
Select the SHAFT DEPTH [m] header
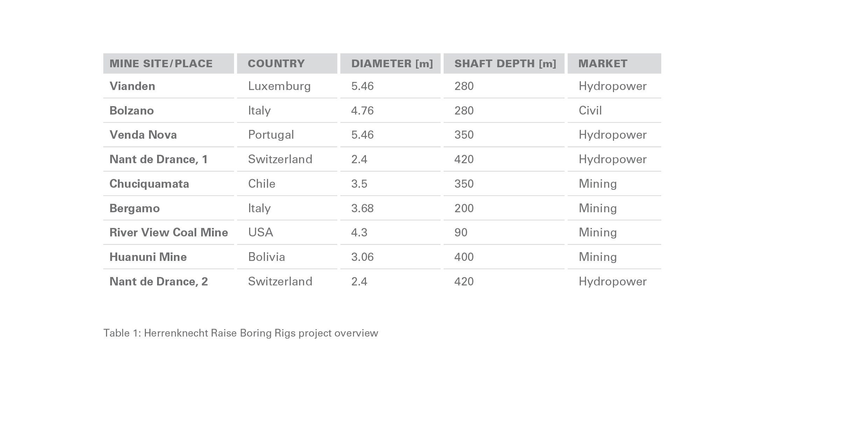[x=505, y=63]
